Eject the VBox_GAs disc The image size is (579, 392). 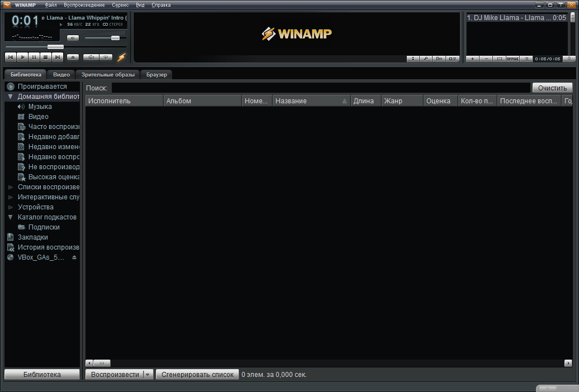(x=74, y=257)
